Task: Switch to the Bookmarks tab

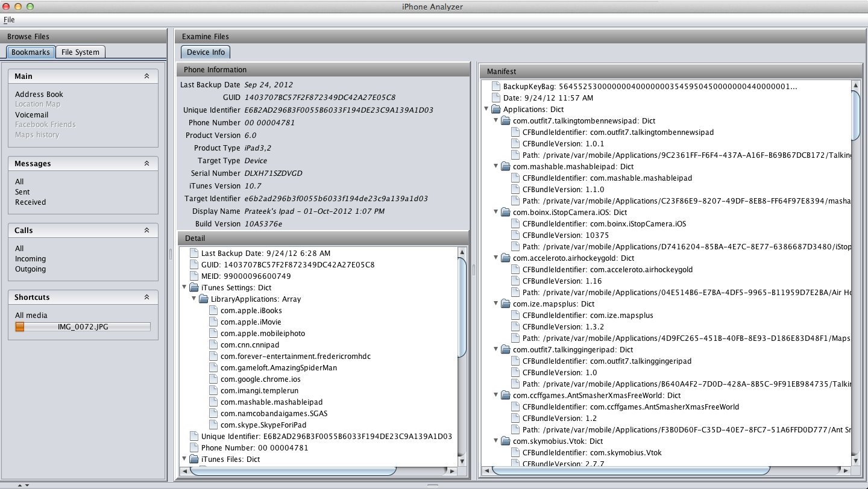Action: [x=31, y=52]
